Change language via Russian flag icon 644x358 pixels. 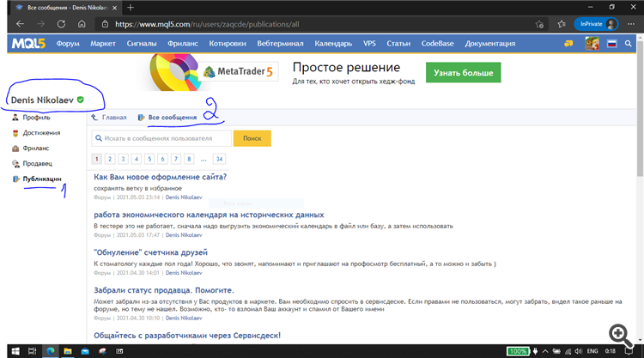click(612, 44)
